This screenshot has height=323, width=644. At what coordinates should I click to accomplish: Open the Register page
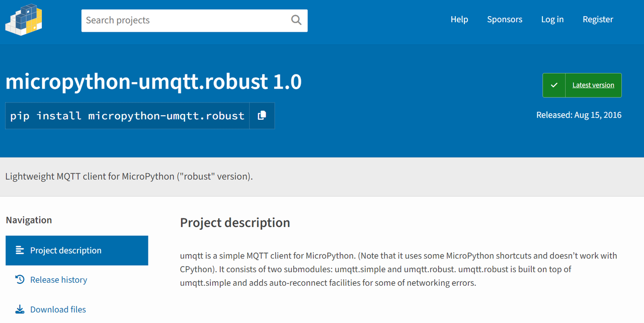(598, 19)
